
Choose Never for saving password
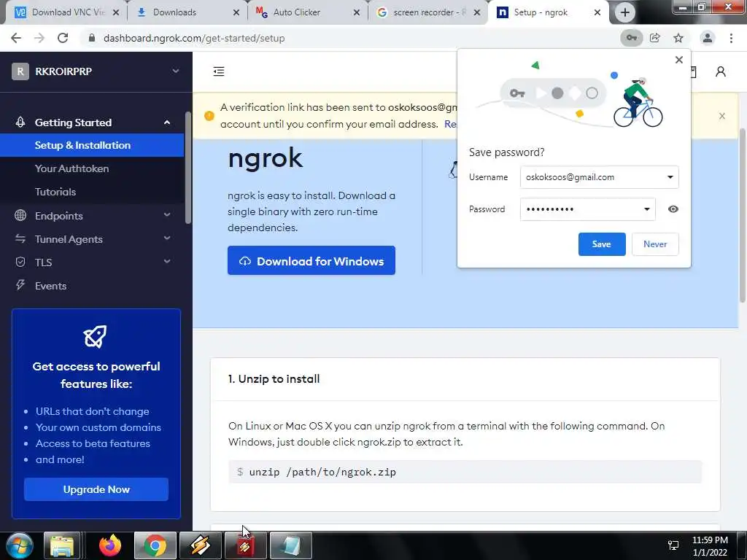pyautogui.click(x=655, y=244)
